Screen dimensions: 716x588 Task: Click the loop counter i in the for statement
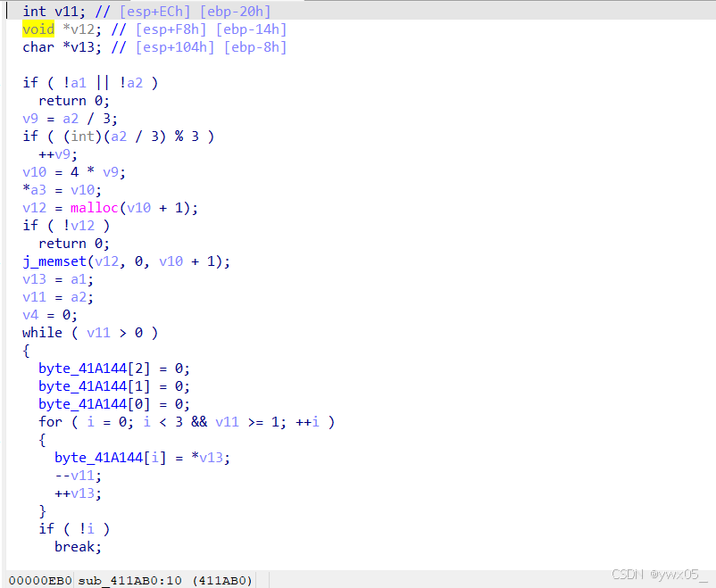(x=90, y=421)
